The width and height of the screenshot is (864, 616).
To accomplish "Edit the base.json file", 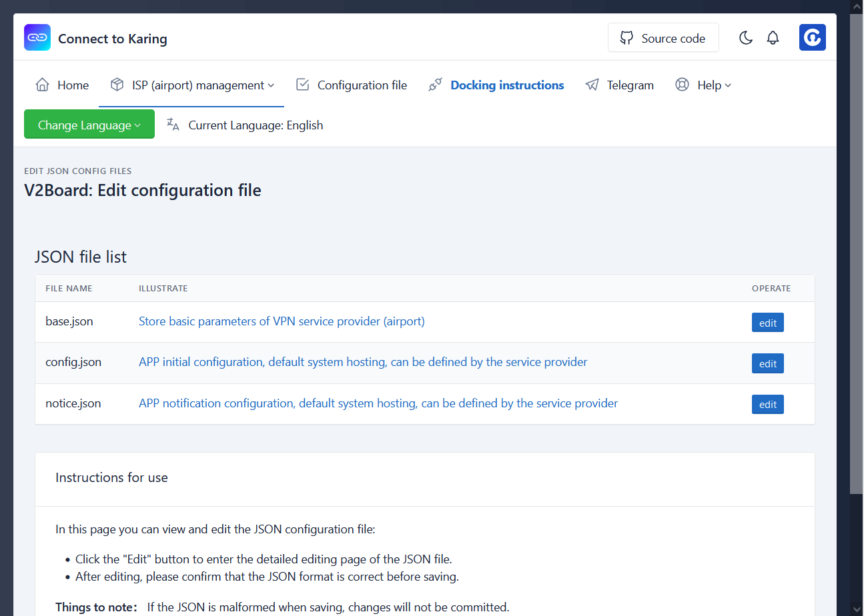I will (767, 323).
